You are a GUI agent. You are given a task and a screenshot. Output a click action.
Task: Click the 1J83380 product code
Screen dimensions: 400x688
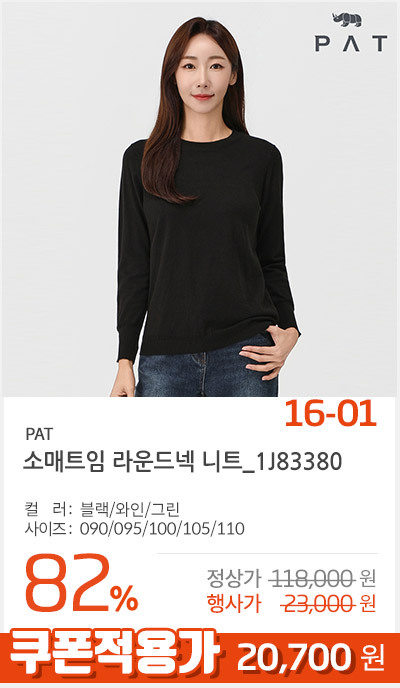click(298, 462)
